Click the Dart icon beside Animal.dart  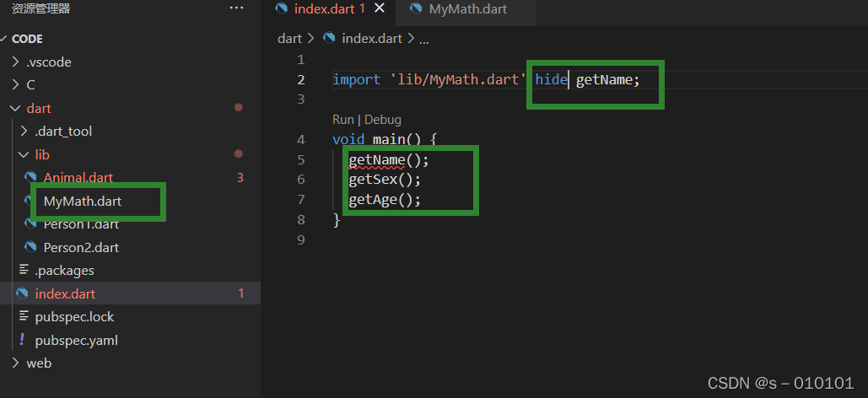point(30,177)
